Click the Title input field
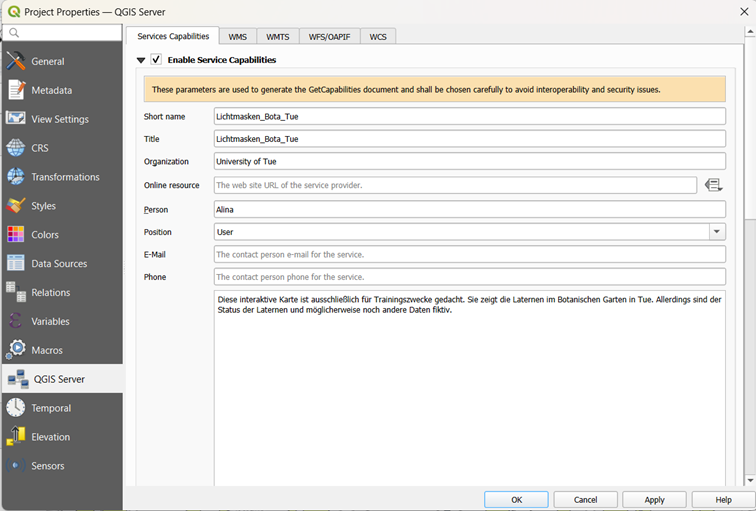This screenshot has height=511, width=756. pyautogui.click(x=470, y=139)
